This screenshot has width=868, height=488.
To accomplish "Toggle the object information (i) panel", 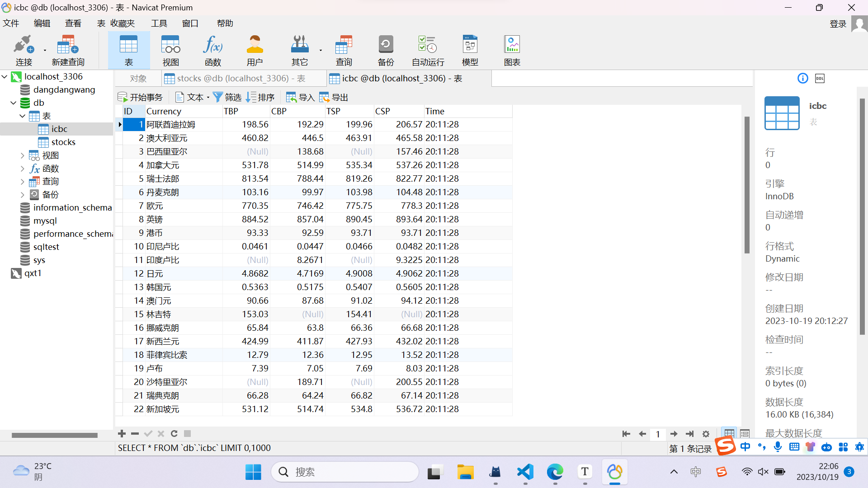I will pyautogui.click(x=802, y=79).
